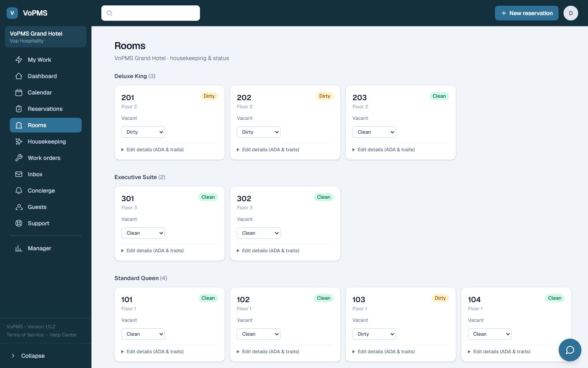Click the Housekeeping sparkle icon
The height and width of the screenshot is (368, 588).
[19, 141]
